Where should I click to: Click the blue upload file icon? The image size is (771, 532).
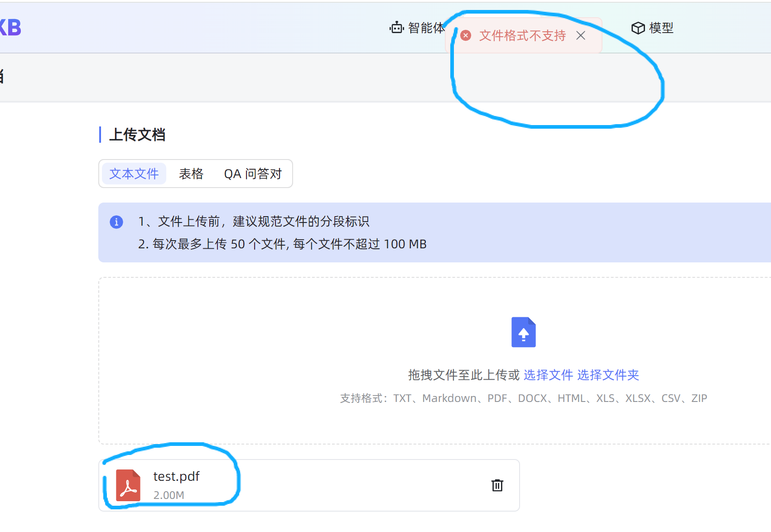point(523,332)
